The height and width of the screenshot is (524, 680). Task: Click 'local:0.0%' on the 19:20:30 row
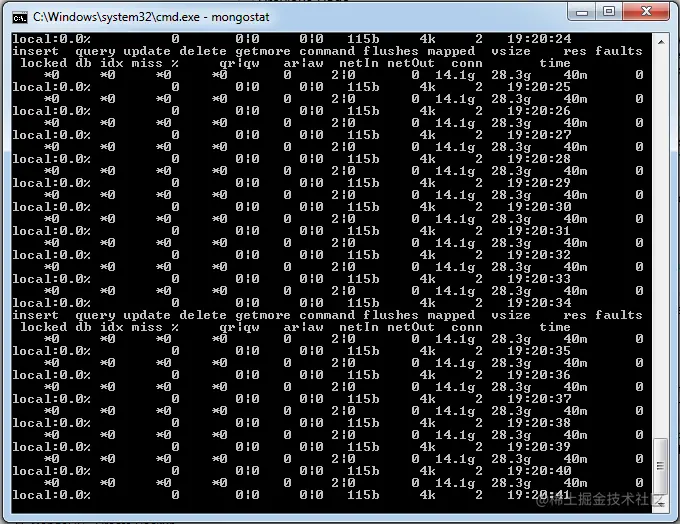coord(52,207)
